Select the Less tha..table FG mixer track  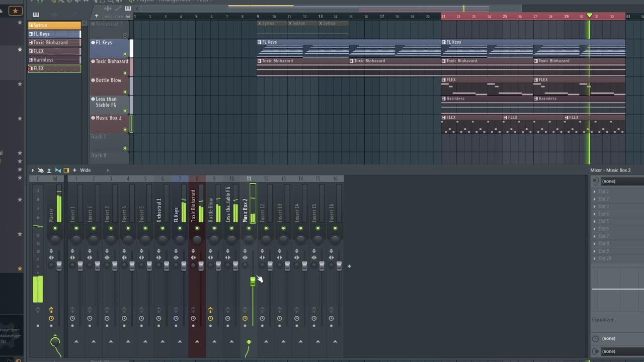point(228,205)
